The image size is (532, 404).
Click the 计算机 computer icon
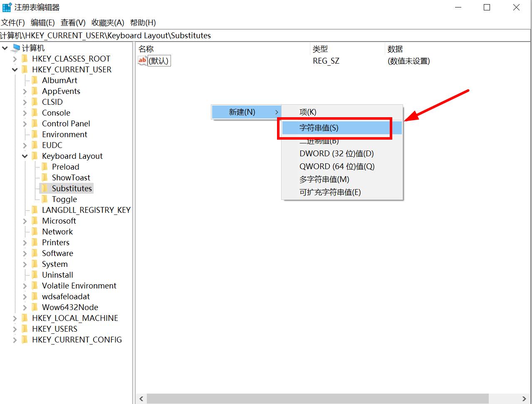pos(16,48)
